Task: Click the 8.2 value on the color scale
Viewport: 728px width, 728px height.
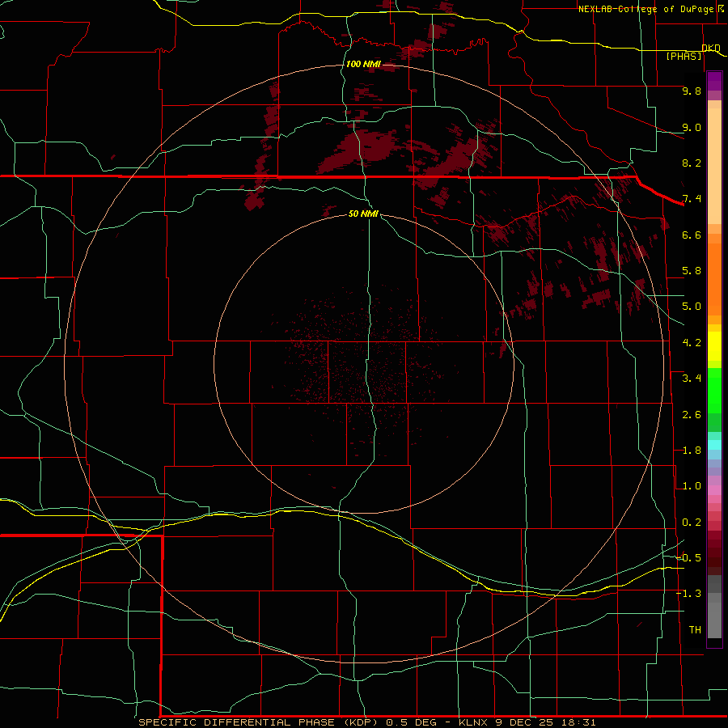Action: point(692,163)
